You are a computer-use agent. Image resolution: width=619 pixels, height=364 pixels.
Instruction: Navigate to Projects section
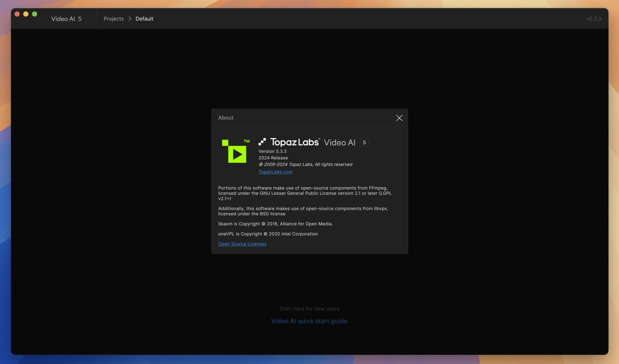(x=113, y=18)
